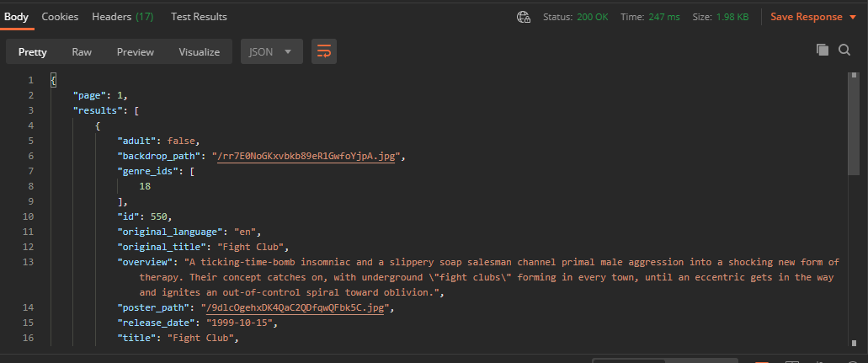Select the Visualize view mode
The width and height of the screenshot is (868, 363).
coord(200,51)
